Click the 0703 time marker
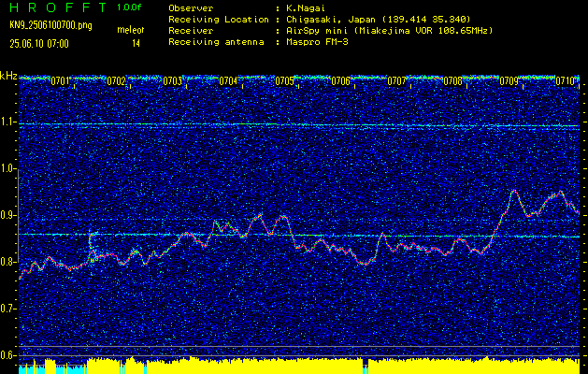Image resolution: width=588 pixels, height=374 pixels. click(173, 81)
